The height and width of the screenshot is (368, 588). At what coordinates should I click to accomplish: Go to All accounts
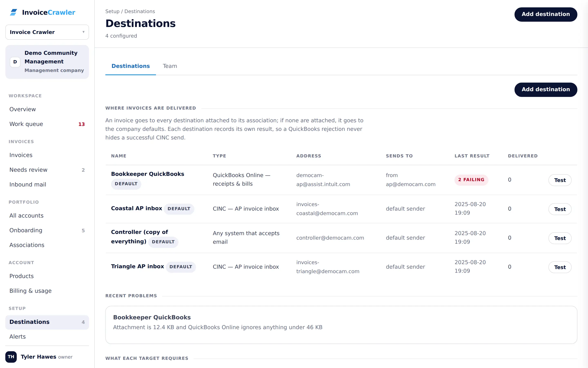coord(47,216)
